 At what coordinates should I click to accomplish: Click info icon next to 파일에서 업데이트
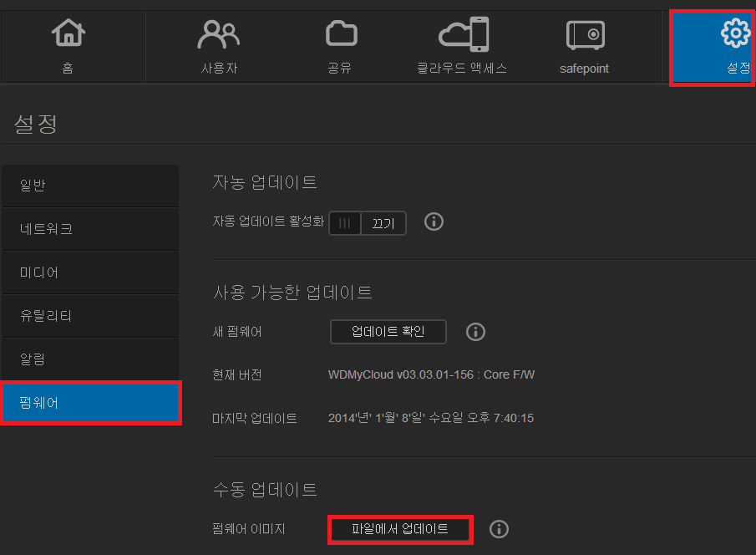[499, 529]
